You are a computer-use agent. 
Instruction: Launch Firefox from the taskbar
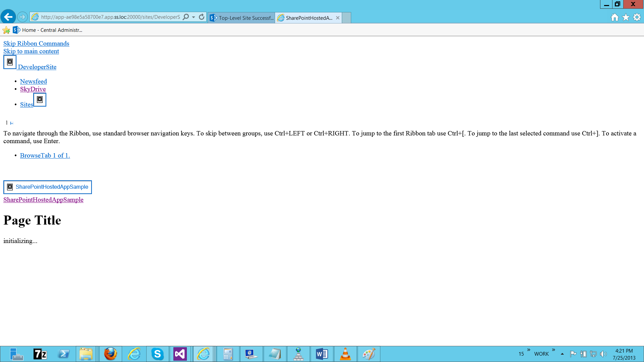110,354
